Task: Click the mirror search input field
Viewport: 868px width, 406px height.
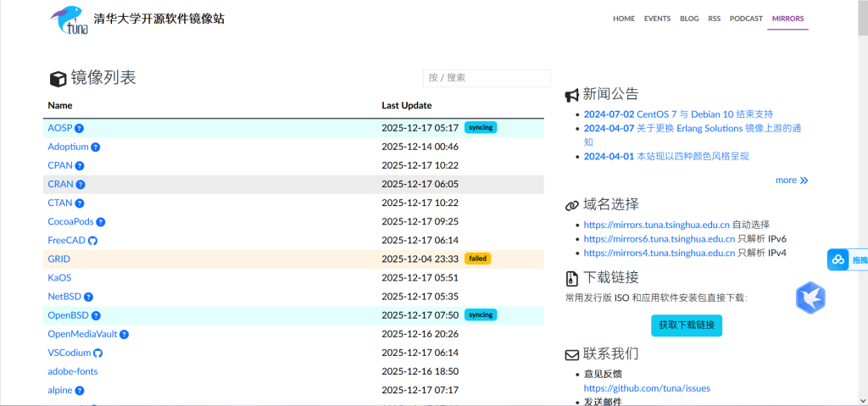Action: pos(487,77)
